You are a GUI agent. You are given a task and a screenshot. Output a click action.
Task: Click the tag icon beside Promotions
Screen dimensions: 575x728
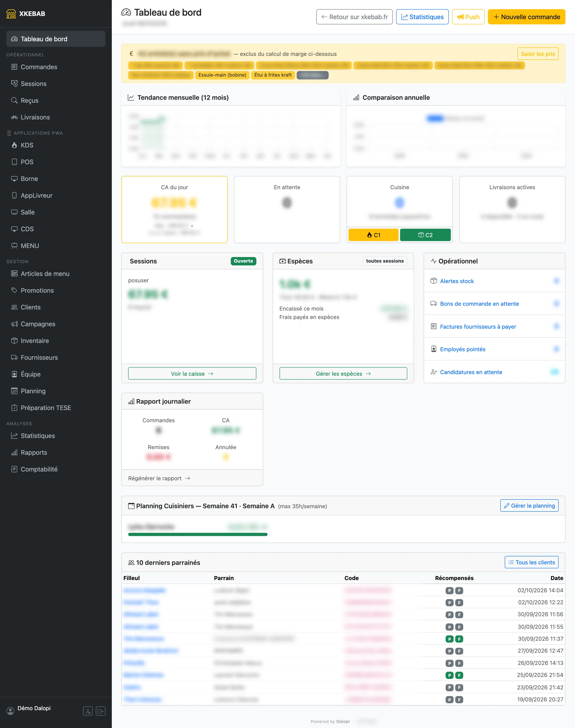coord(14,290)
